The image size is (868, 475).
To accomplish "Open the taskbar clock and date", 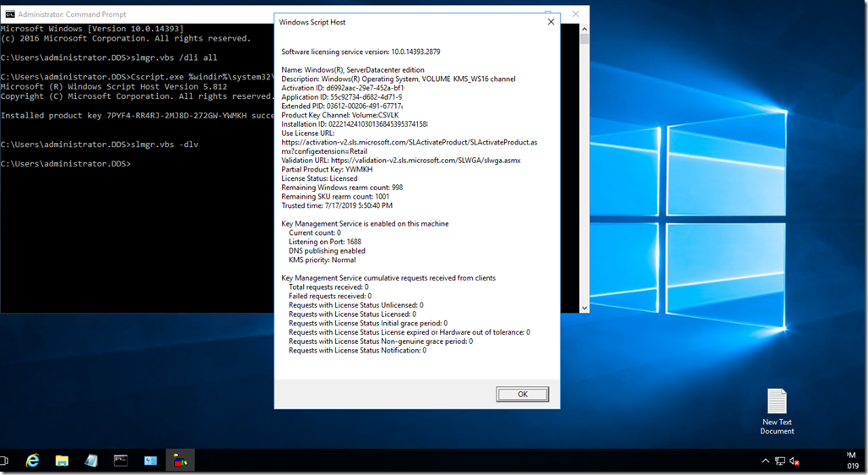I will (x=851, y=461).
